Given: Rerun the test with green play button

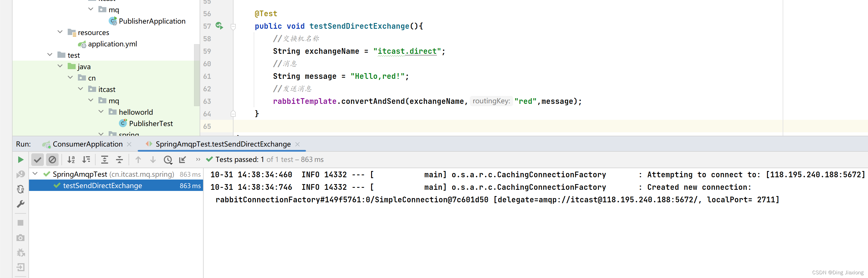Looking at the screenshot, I should (x=20, y=159).
